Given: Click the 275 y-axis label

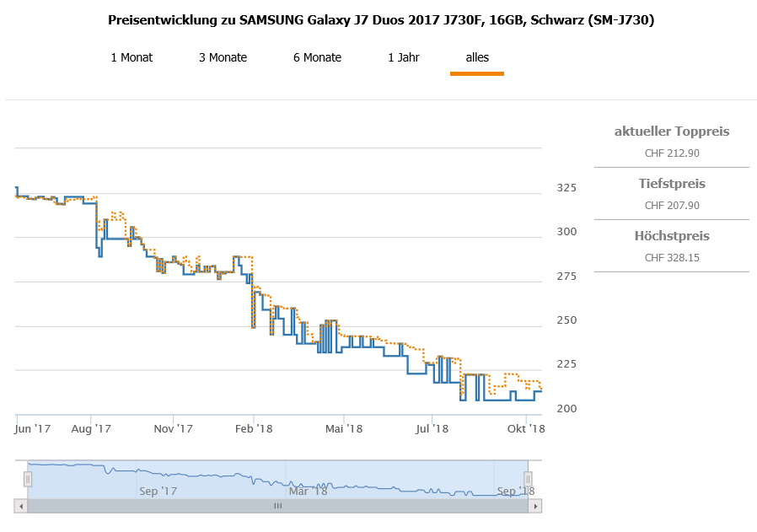Looking at the screenshot, I should 566,277.
